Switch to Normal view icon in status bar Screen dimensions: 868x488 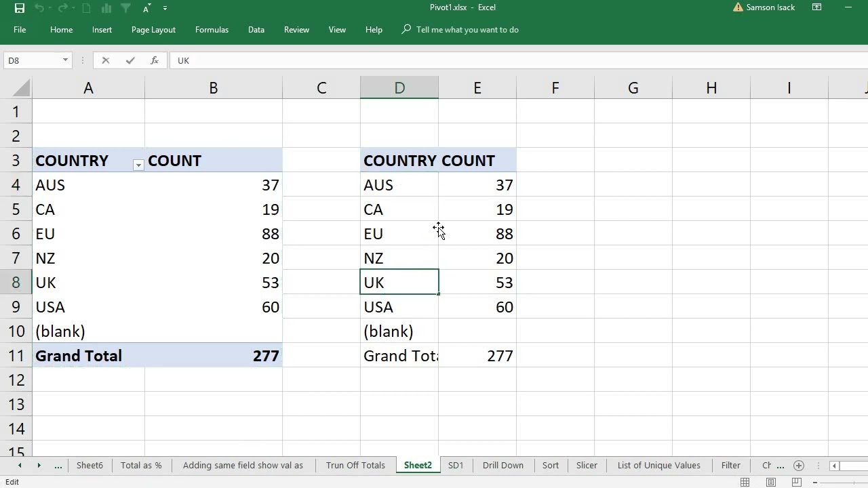[x=745, y=482]
